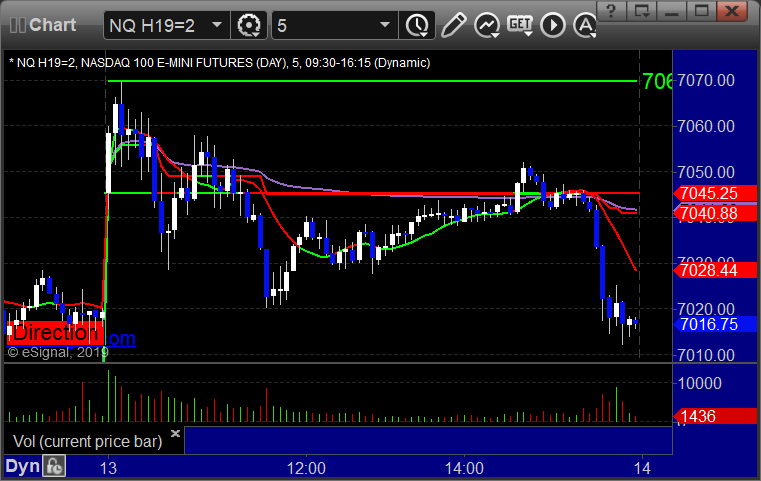This screenshot has height=481, width=761.
Task: Click the 14 date label on time axis
Action: click(642, 468)
